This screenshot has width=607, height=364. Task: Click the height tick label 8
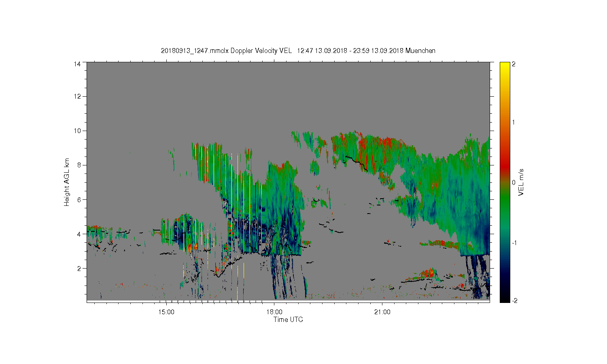(79, 165)
